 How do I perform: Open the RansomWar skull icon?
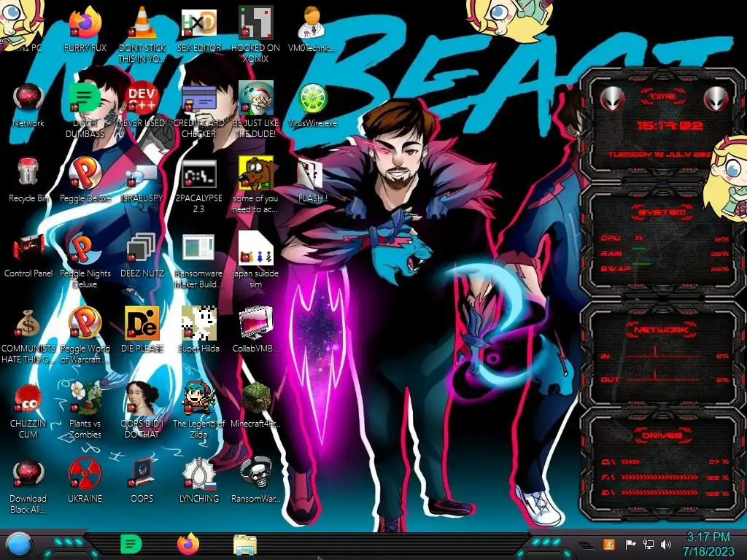pos(256,472)
